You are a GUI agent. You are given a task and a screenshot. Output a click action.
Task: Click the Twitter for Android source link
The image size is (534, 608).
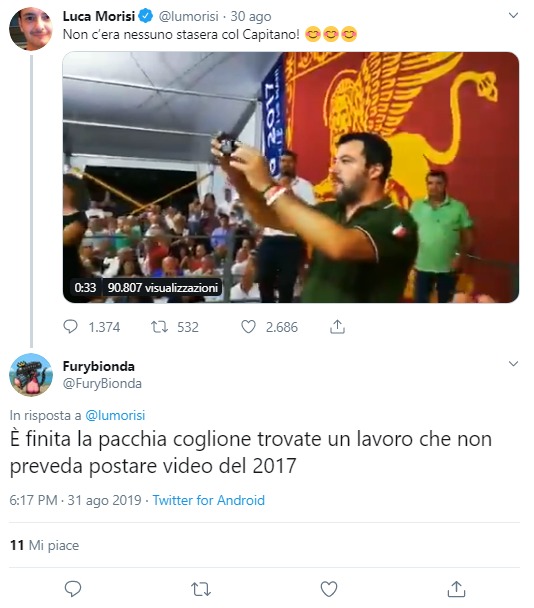coord(209,500)
